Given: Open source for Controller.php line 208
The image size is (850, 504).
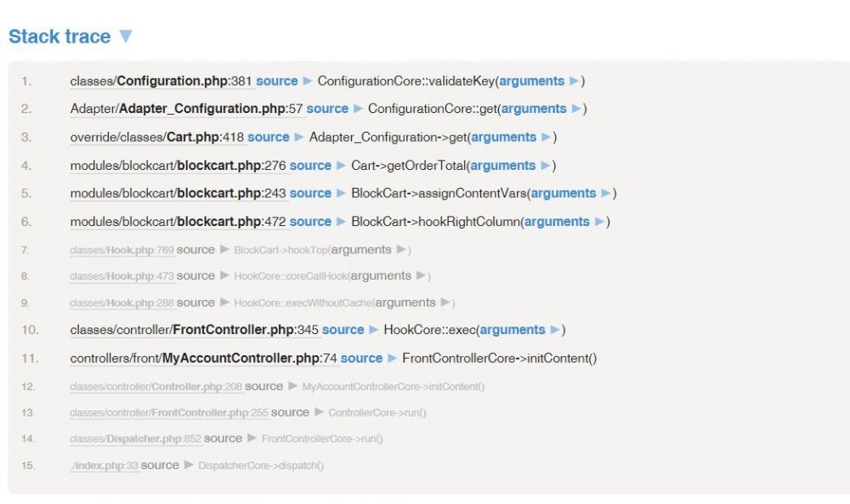Looking at the screenshot, I should (264, 385).
